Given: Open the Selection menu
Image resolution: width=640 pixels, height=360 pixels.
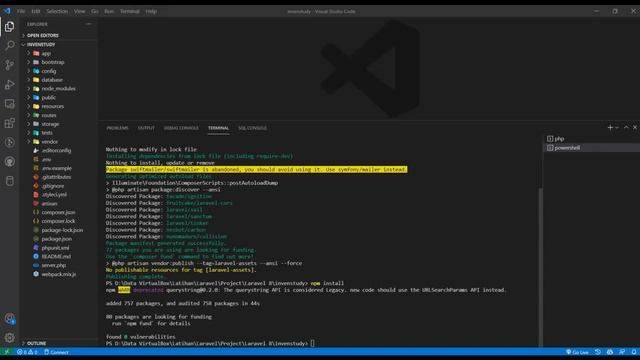Looking at the screenshot, I should click(x=57, y=11).
